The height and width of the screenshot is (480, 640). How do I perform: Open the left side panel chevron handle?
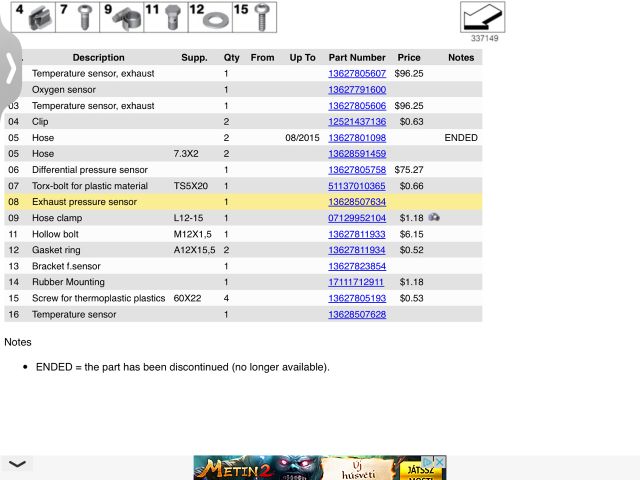coord(10,68)
